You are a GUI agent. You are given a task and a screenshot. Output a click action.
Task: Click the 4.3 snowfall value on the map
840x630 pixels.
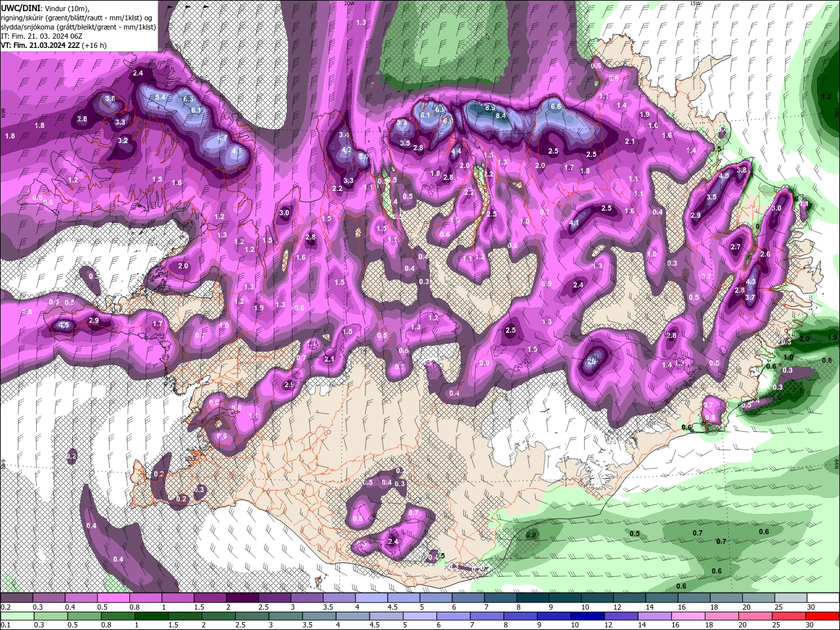pyautogui.click(x=751, y=282)
